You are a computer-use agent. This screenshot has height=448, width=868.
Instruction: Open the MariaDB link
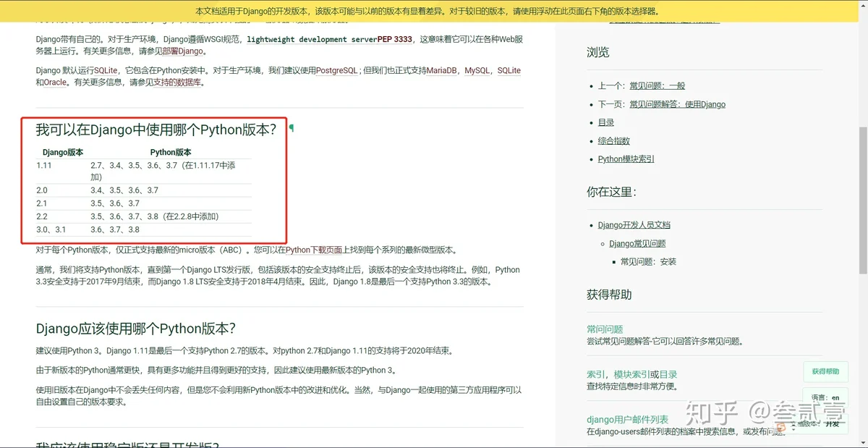point(441,70)
